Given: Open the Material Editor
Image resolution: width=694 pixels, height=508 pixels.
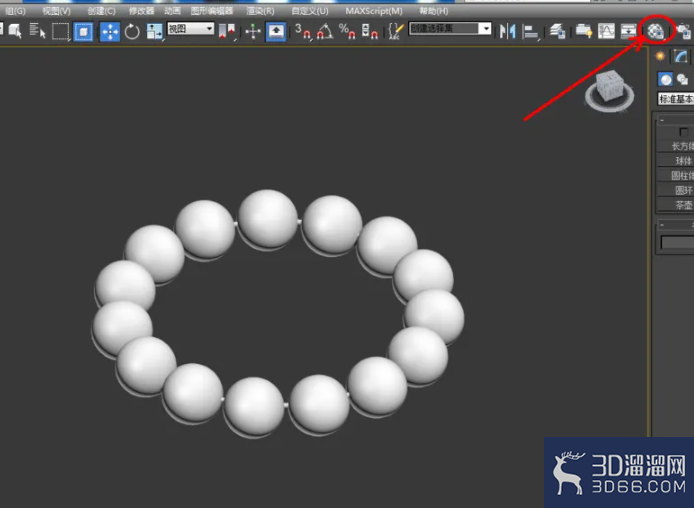Looking at the screenshot, I should tap(655, 31).
